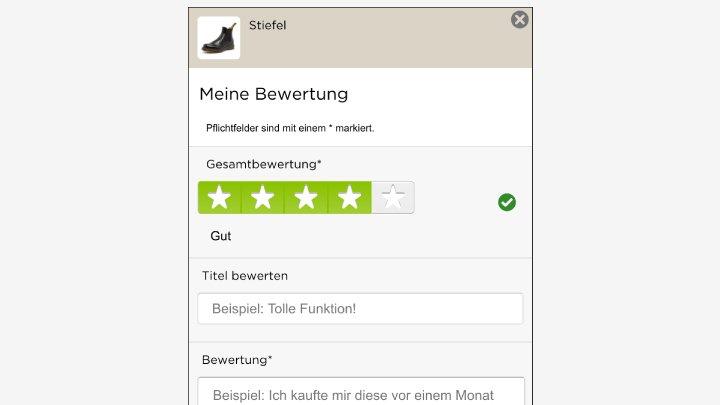Focus the 'Beispiel: Tolle Funktion!' title field
This screenshot has height=405, width=720.
pos(360,309)
